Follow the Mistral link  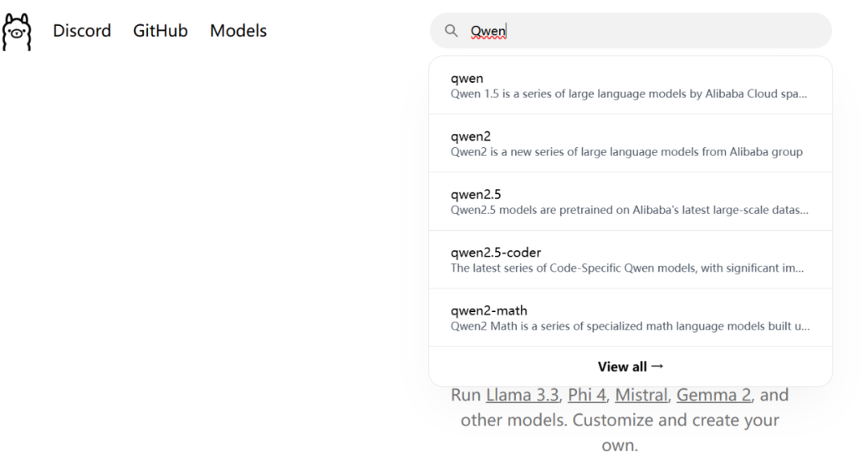pos(641,395)
